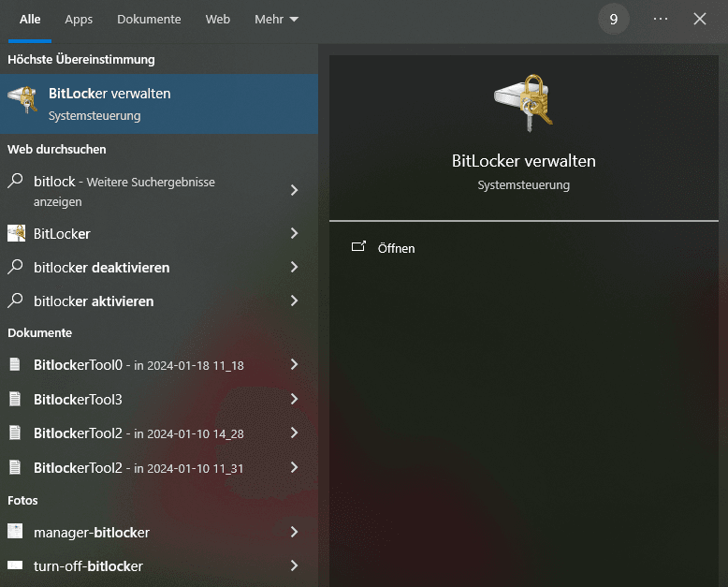
Task: Close the search panel
Action: click(x=700, y=19)
